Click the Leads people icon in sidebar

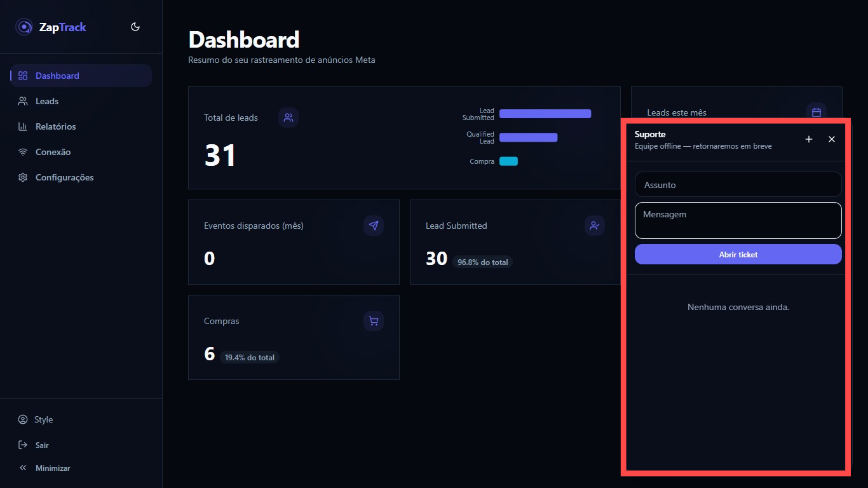pyautogui.click(x=23, y=101)
